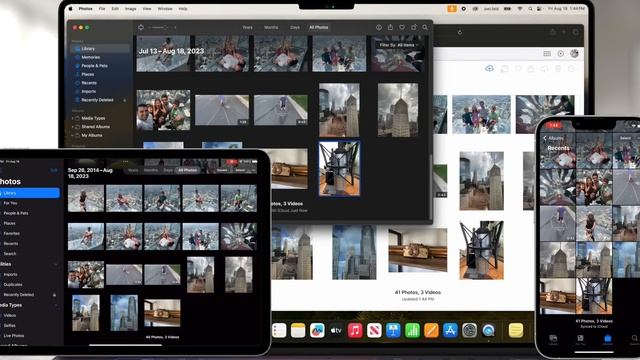This screenshot has width=640, height=360.
Task: Click the upload cloud icon in iCloud Photos window
Action: point(489,69)
